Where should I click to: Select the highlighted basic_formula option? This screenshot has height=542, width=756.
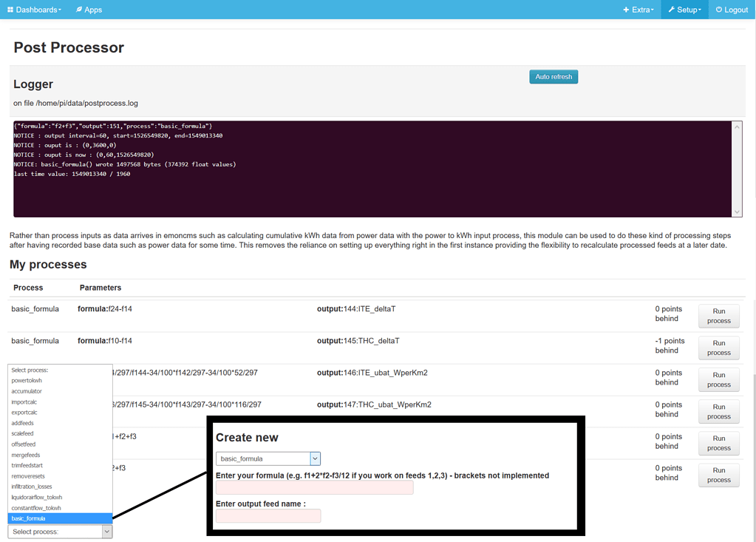pos(30,518)
